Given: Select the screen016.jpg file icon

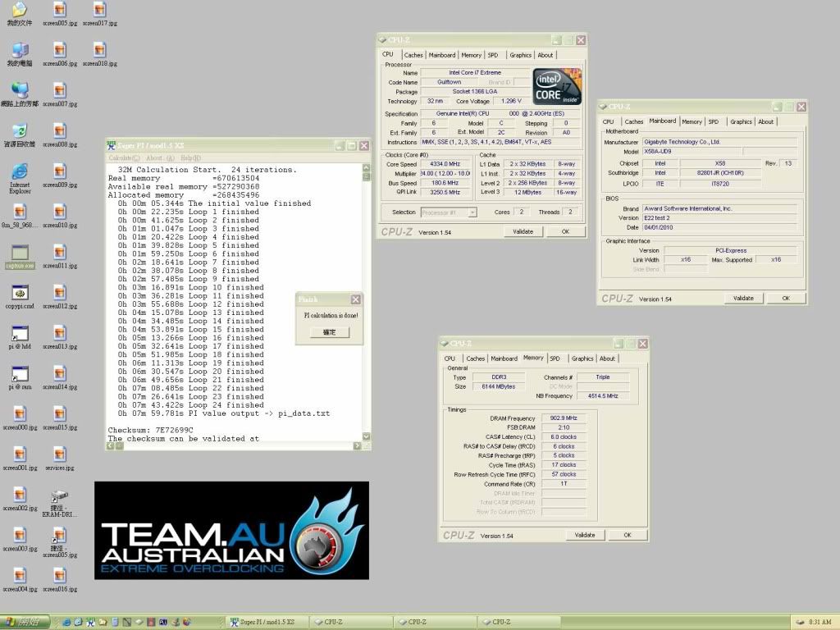Looking at the screenshot, I should click(60, 580).
